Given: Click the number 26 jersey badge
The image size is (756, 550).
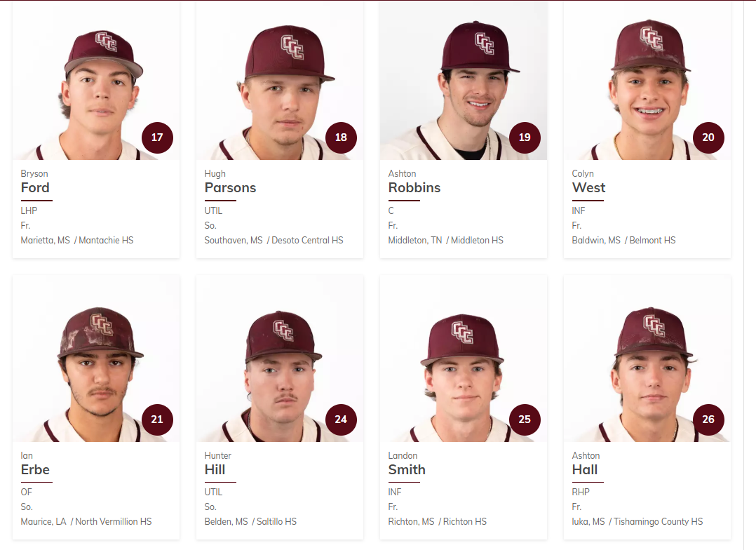Looking at the screenshot, I should 708,420.
